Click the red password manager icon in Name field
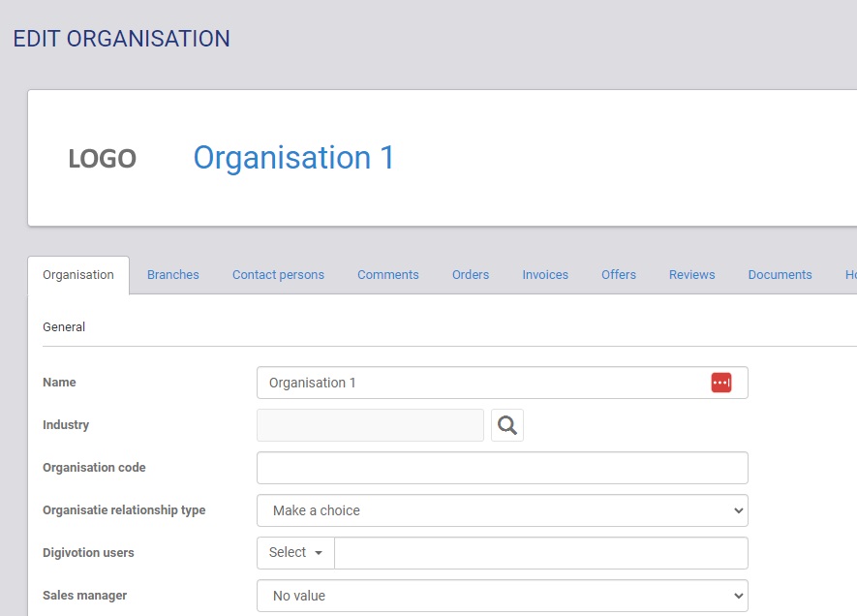This screenshot has height=616, width=857. click(x=720, y=383)
